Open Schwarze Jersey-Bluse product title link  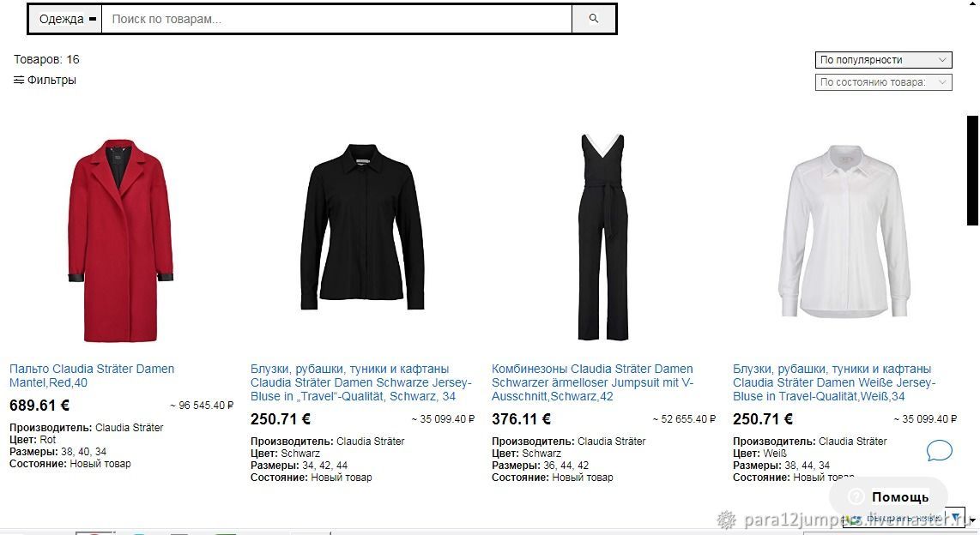click(x=361, y=382)
